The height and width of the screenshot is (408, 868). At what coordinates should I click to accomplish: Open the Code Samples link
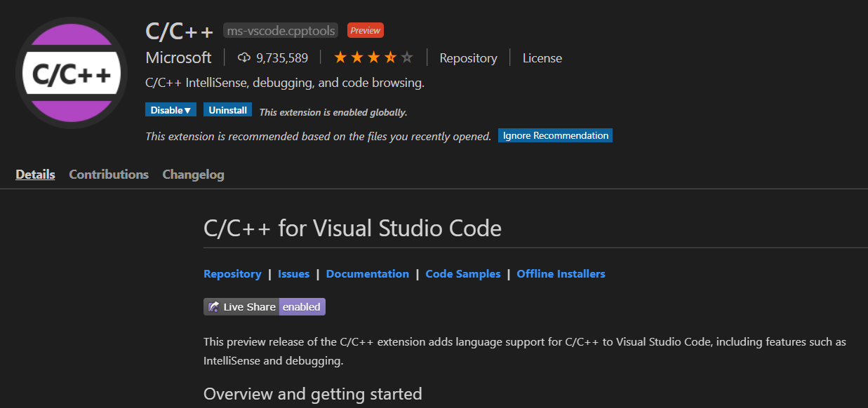tap(463, 274)
